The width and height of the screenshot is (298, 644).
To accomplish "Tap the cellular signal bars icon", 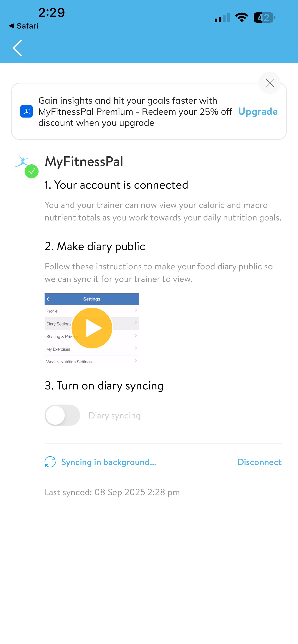I will coord(222,18).
